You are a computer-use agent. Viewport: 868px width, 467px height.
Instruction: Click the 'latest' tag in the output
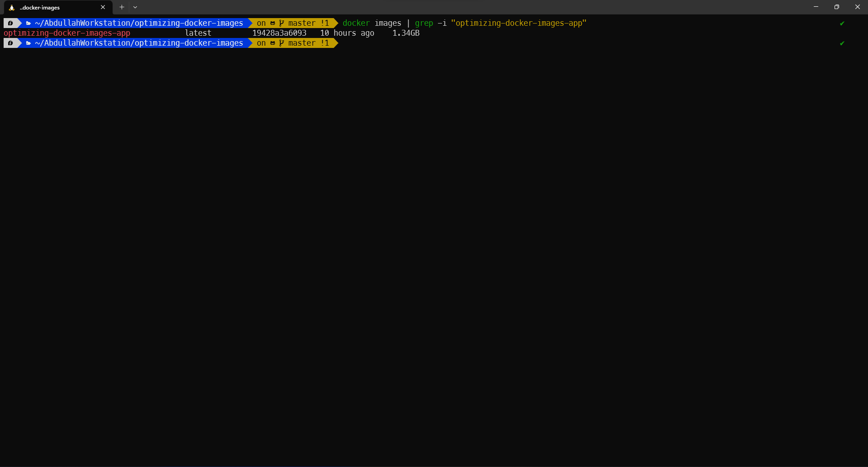(x=198, y=33)
